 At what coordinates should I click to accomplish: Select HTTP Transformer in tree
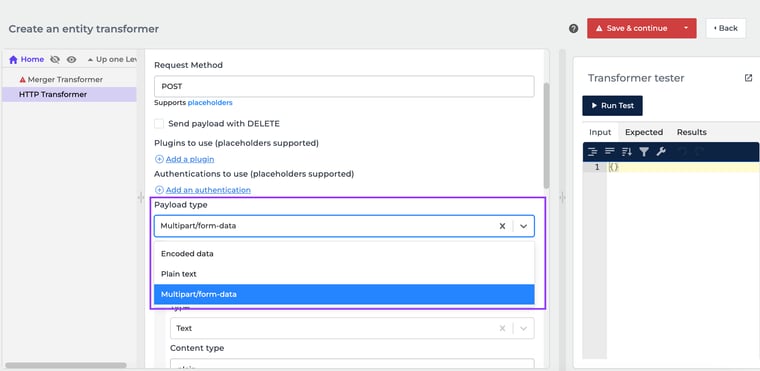53,95
